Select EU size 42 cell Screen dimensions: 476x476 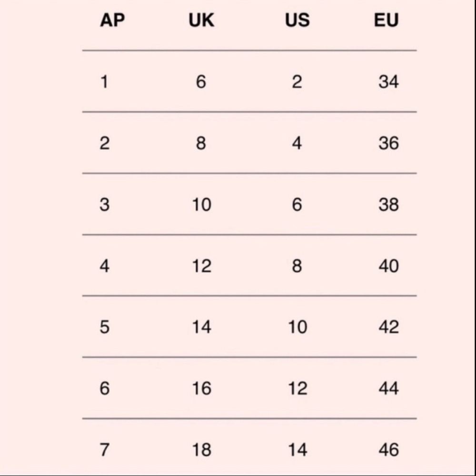(388, 327)
